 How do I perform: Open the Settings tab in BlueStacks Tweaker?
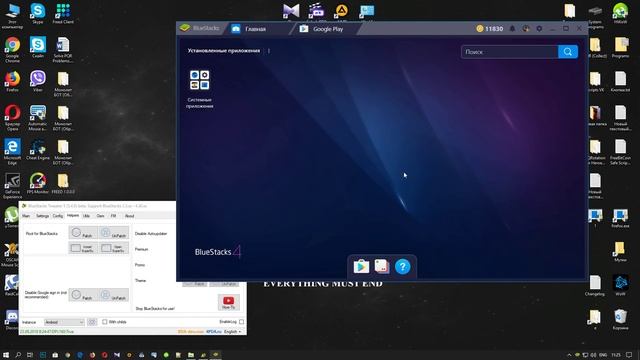(x=42, y=216)
